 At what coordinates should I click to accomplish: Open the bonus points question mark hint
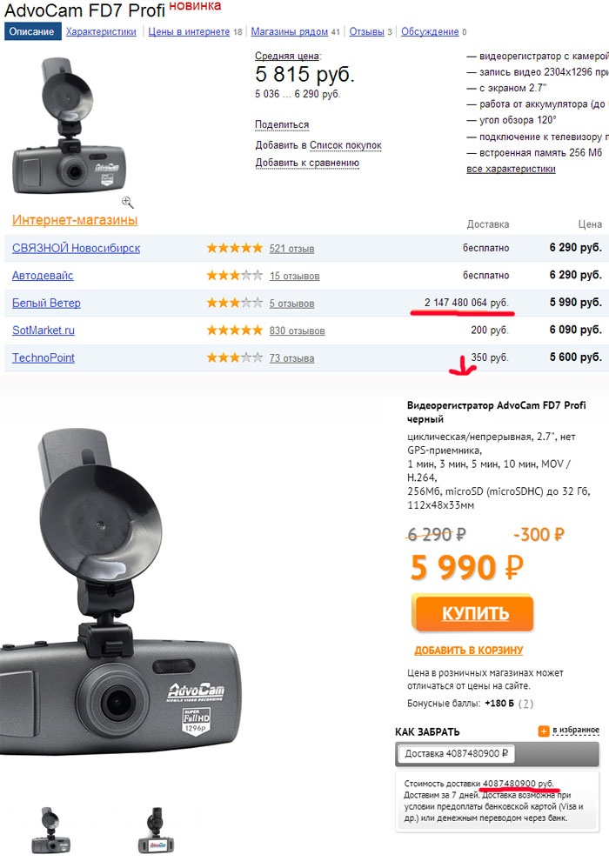(x=526, y=704)
